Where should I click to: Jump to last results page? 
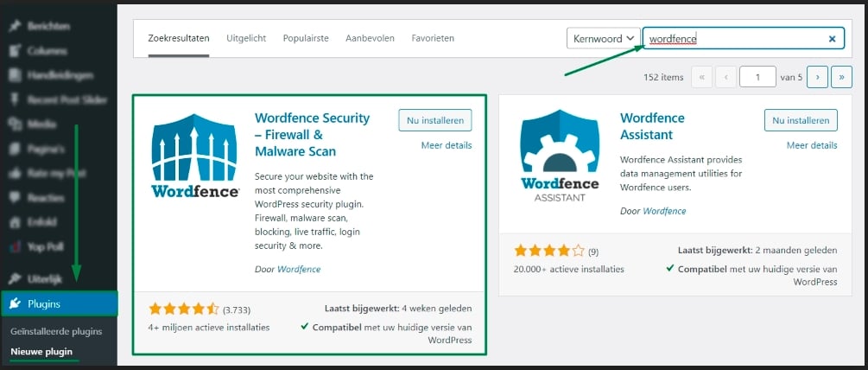point(841,77)
